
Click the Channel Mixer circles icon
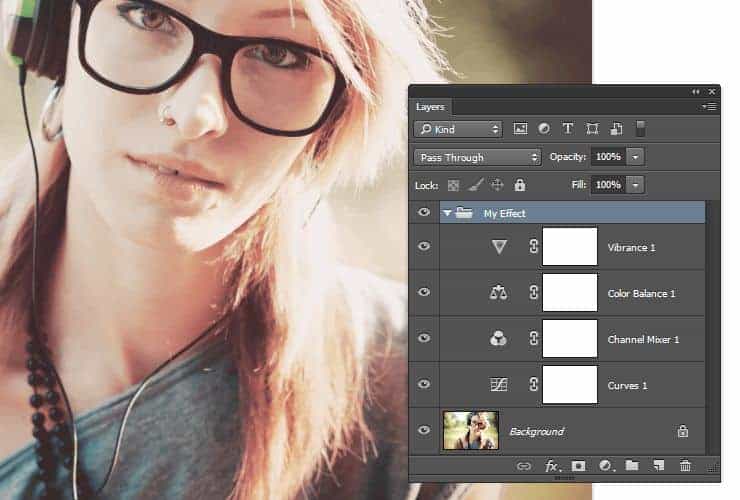click(x=498, y=339)
